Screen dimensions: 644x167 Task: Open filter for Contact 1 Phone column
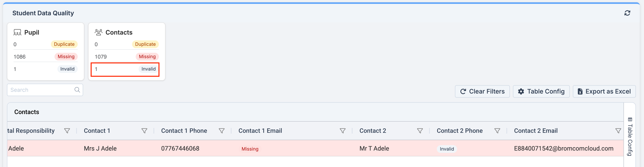(221, 131)
